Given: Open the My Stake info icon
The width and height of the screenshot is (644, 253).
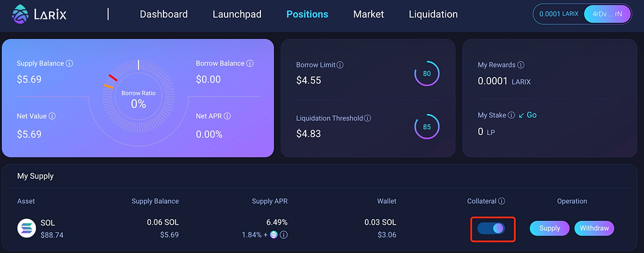Looking at the screenshot, I should [511, 115].
